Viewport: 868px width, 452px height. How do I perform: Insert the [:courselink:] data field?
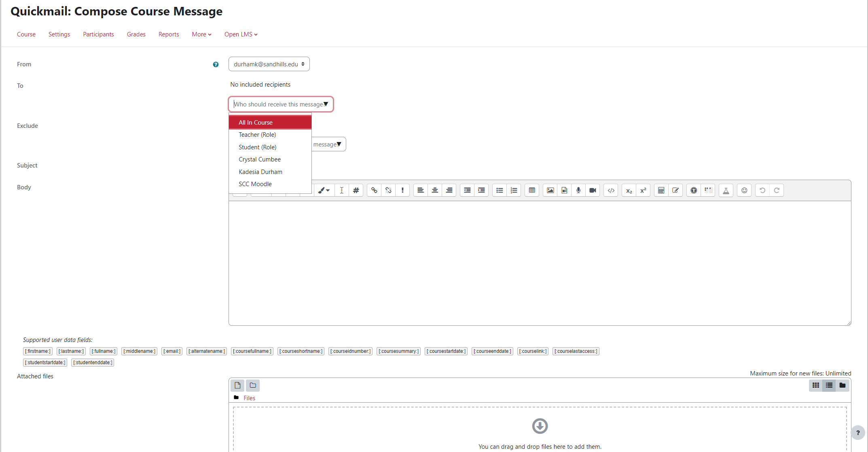click(x=533, y=351)
